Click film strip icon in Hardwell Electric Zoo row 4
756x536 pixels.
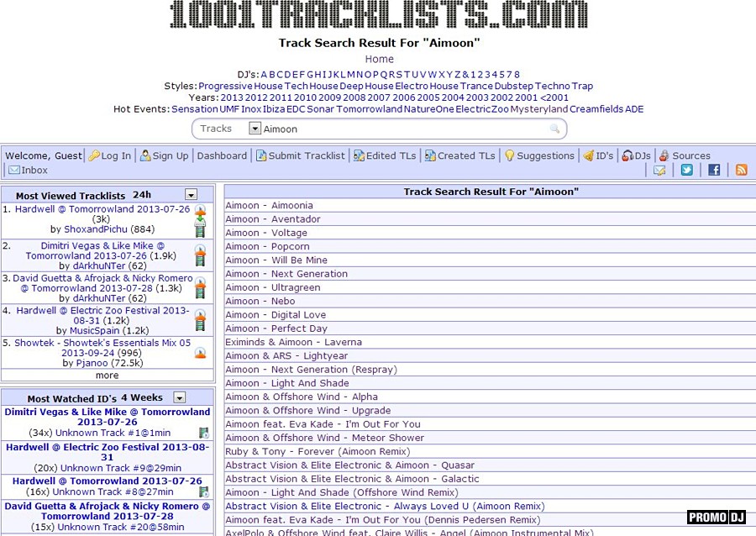(200, 325)
